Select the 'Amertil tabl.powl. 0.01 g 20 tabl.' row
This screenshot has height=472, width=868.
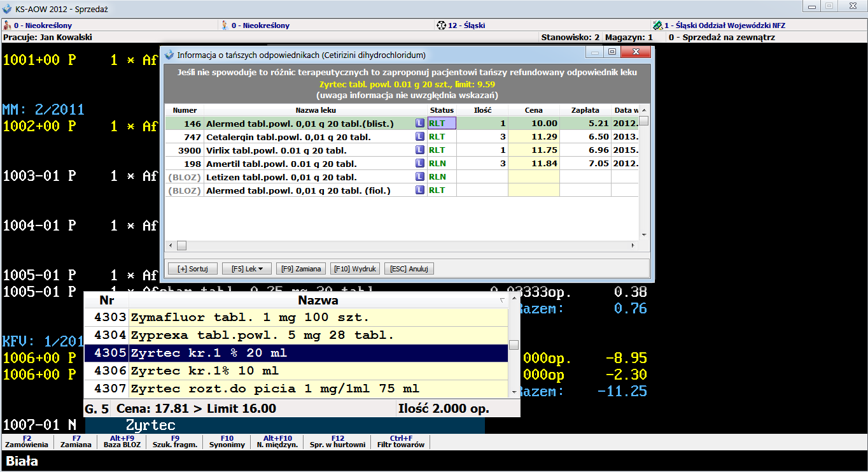coord(402,163)
